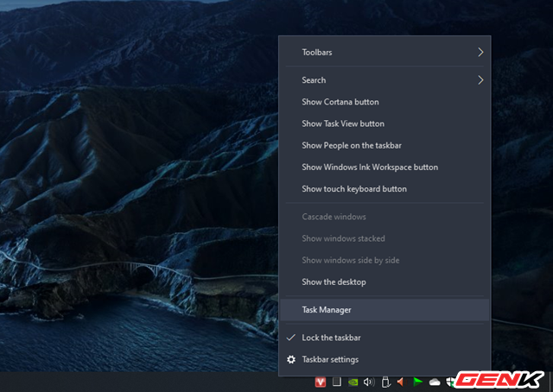Enable Show Cortana button
The height and width of the screenshot is (392, 553).
[340, 102]
